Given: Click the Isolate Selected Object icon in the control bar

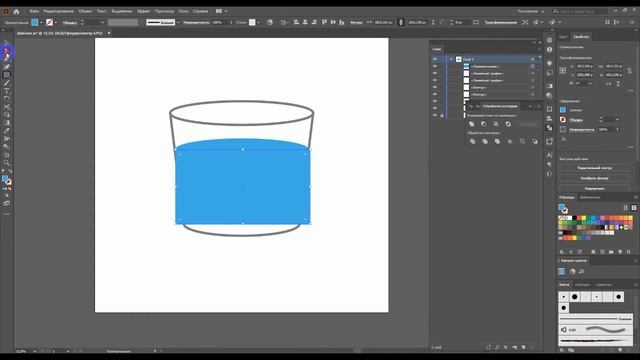Looking at the screenshot, I should pyautogui.click(x=525, y=22).
